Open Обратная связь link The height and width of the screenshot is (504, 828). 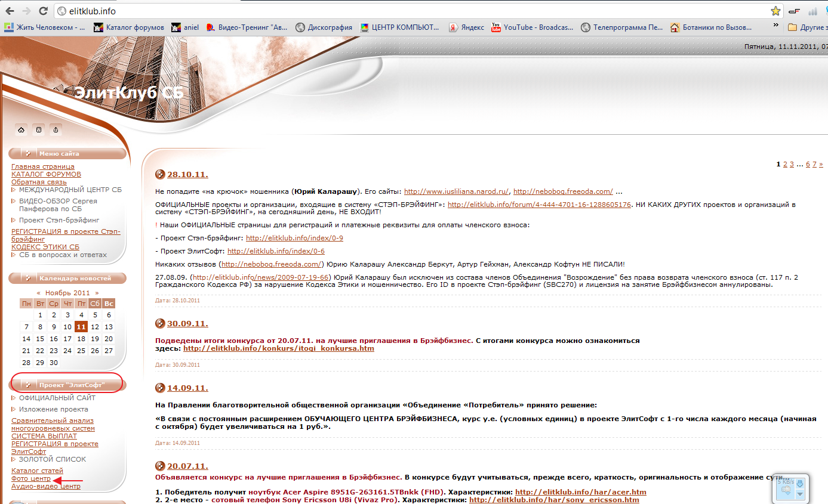pos(39,182)
